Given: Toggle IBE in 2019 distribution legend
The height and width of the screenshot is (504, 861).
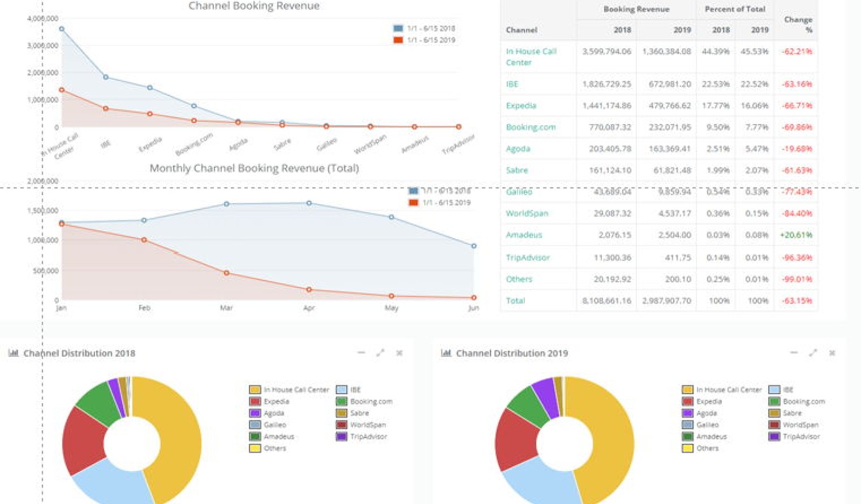Looking at the screenshot, I should click(x=781, y=389).
